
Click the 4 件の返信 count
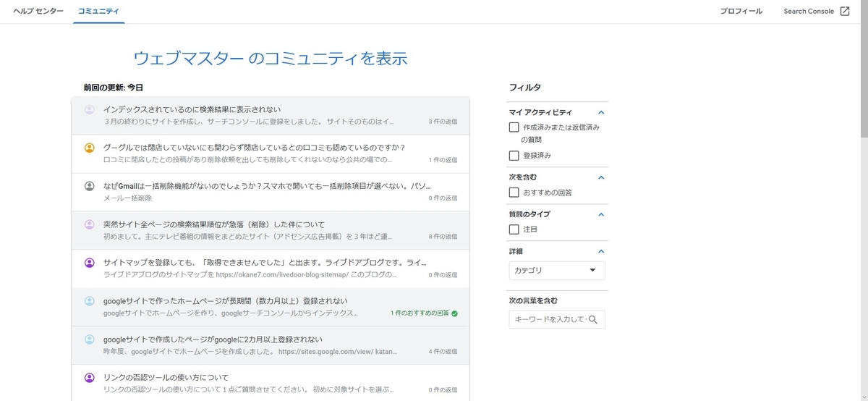pos(443,352)
